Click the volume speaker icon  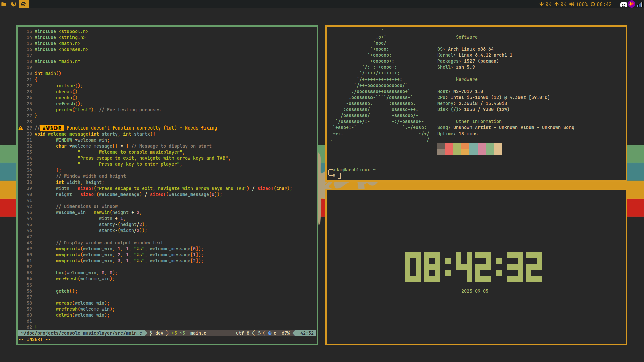pos(572,4)
